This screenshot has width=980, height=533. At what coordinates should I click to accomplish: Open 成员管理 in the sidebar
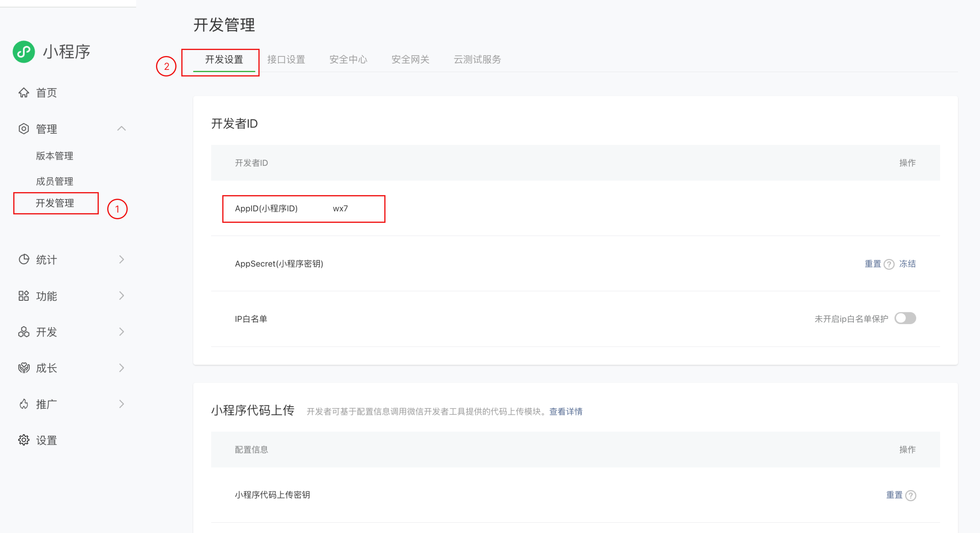55,182
